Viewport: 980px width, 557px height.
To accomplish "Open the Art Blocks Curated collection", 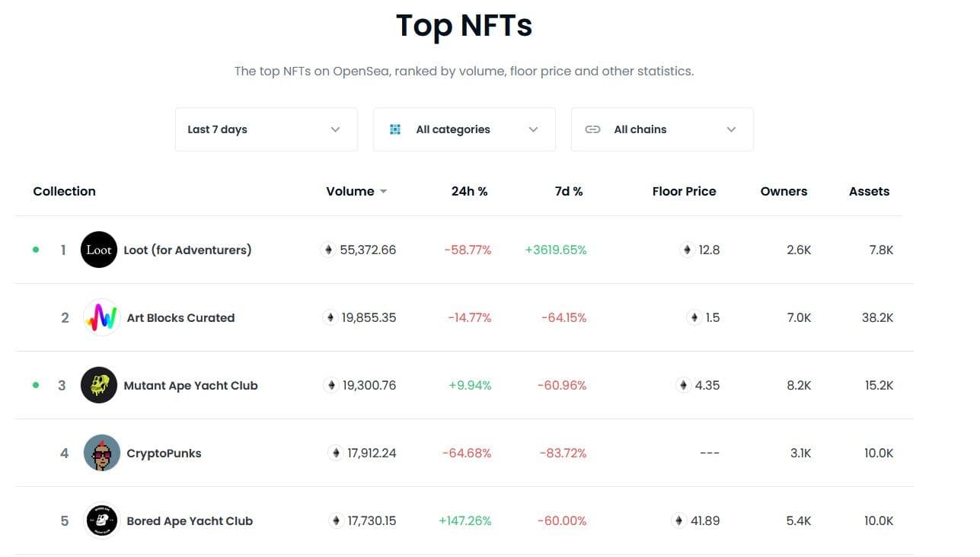I will coord(180,317).
